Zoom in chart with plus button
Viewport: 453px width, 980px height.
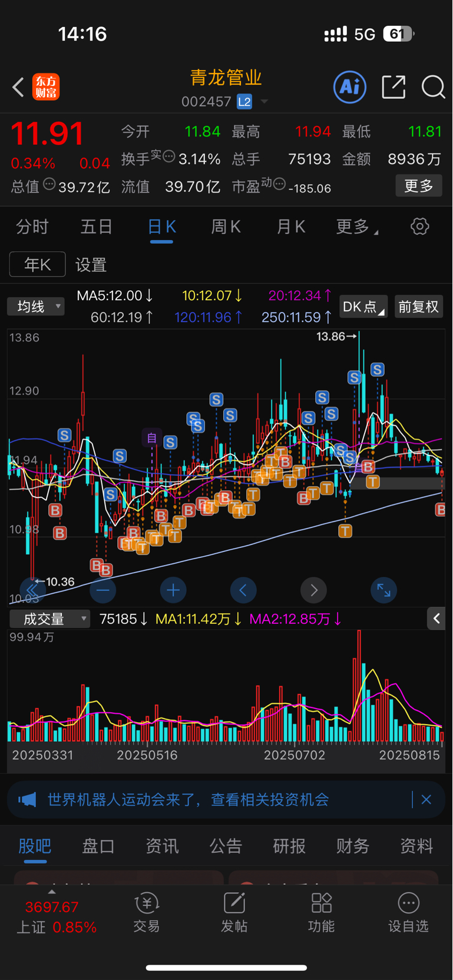173,590
